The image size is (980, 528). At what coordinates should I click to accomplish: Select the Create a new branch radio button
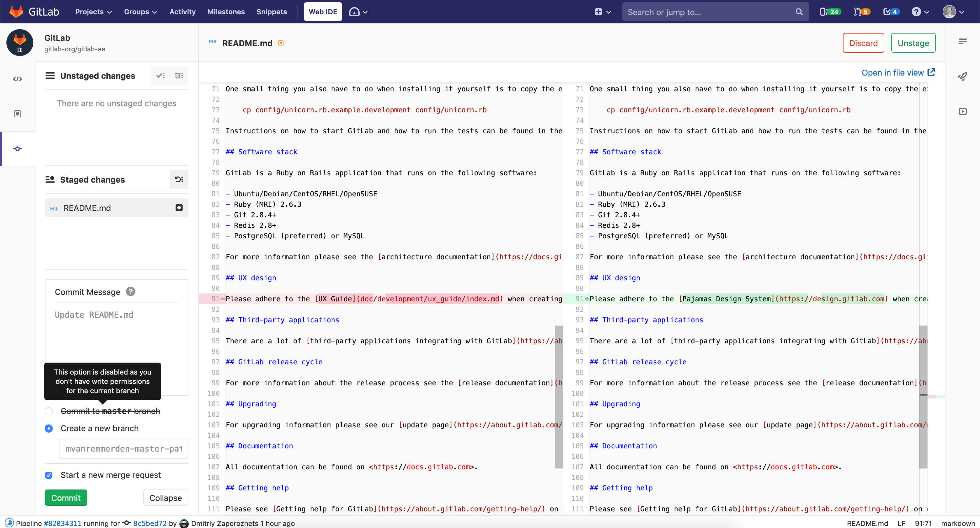(x=49, y=428)
